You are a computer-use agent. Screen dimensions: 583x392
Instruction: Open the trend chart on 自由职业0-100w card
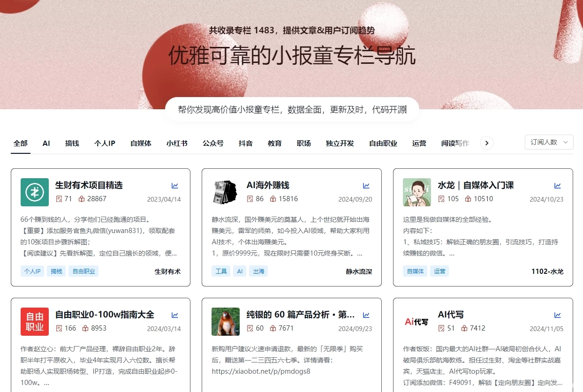tap(174, 315)
